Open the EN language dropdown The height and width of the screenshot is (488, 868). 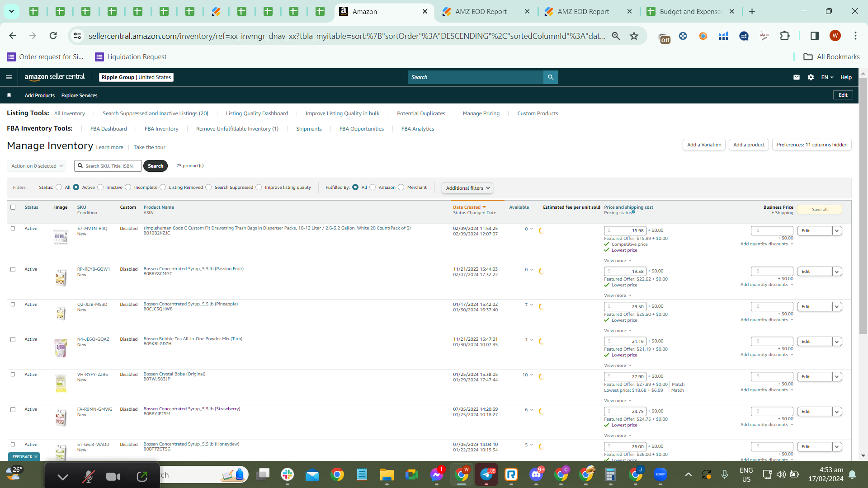coord(827,77)
